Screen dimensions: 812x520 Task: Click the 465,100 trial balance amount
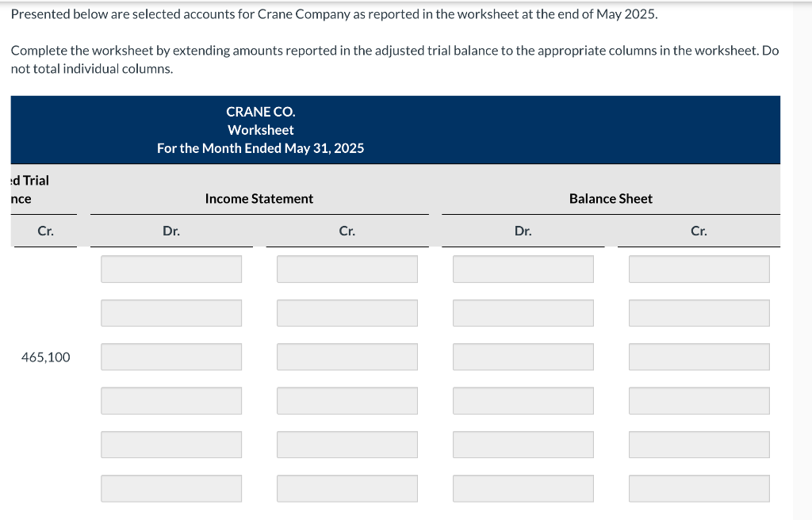(45, 357)
